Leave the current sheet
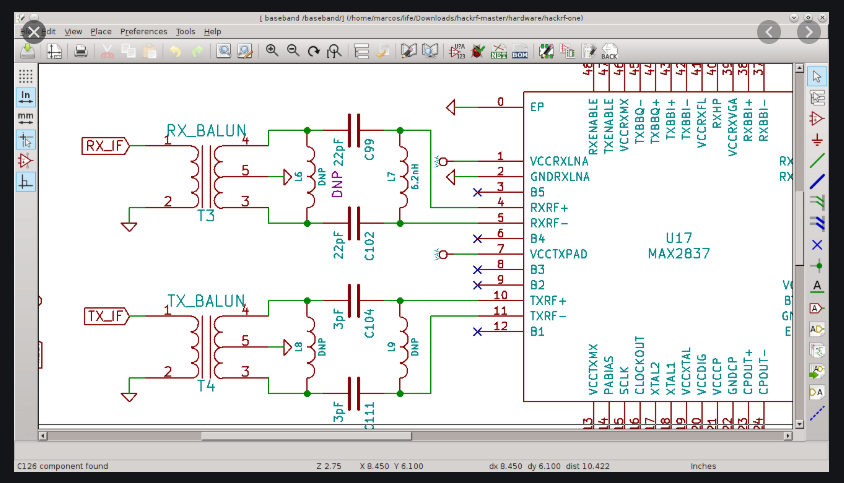844x483 pixels. (x=382, y=51)
